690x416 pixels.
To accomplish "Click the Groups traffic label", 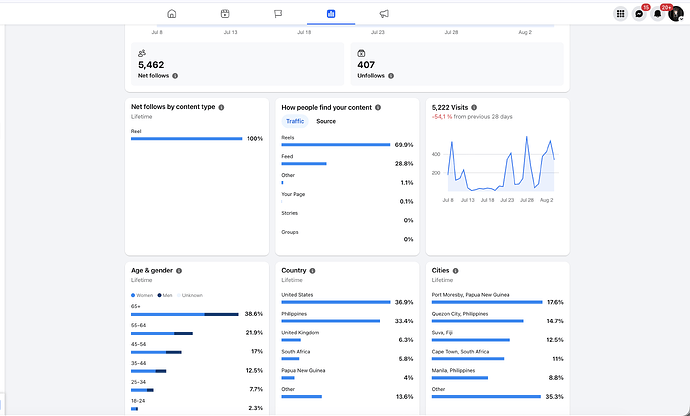I will [x=290, y=232].
